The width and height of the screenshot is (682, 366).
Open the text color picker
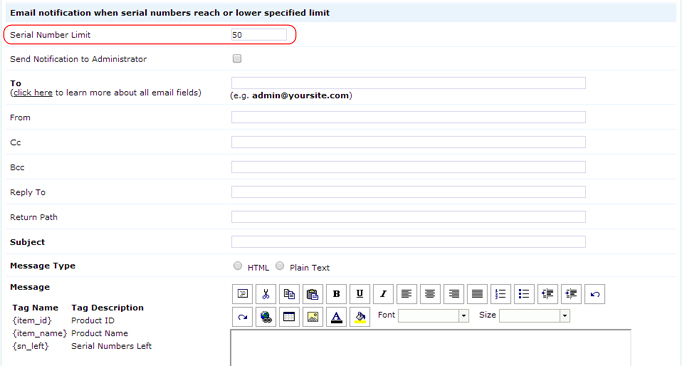click(x=336, y=317)
